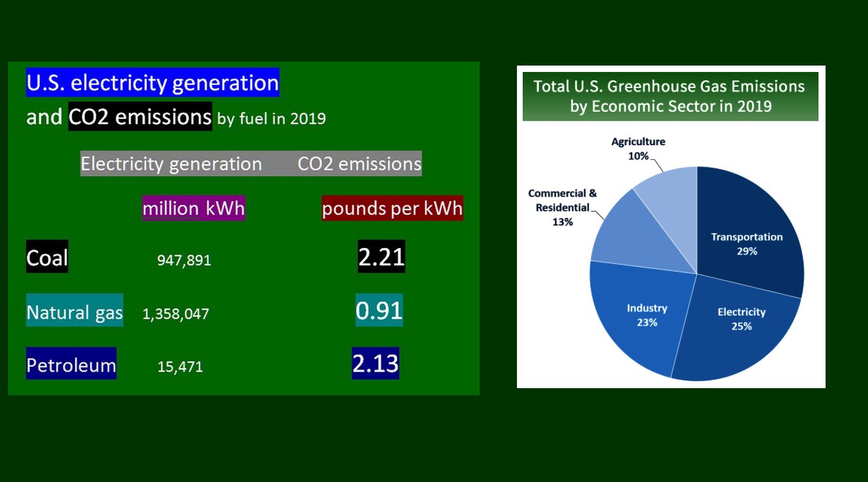The height and width of the screenshot is (482, 868).
Task: Click the 'Petroleum' row label
Action: click(71, 364)
